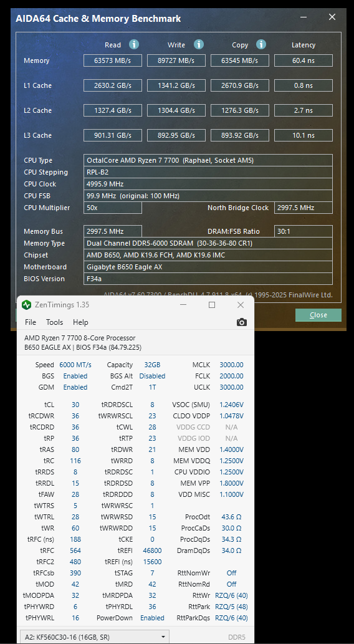Select the Memory Read 63573 MB/s field
Image resolution: width=354 pixels, height=644 pixels.
(113, 60)
